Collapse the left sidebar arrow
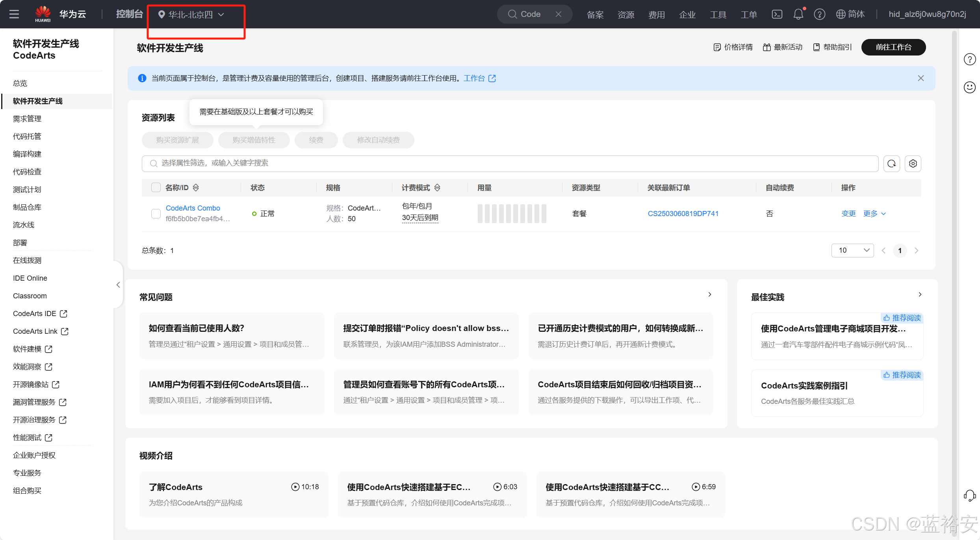The image size is (980, 540). [x=118, y=285]
